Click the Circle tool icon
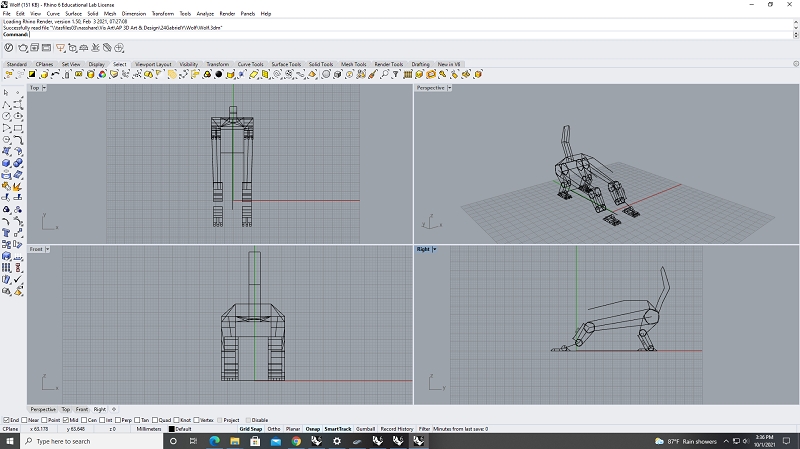The image size is (800, 449). click(7, 116)
